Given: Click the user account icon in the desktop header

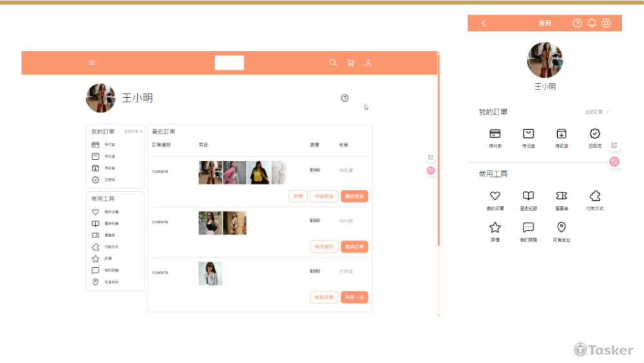Looking at the screenshot, I should click(x=368, y=63).
